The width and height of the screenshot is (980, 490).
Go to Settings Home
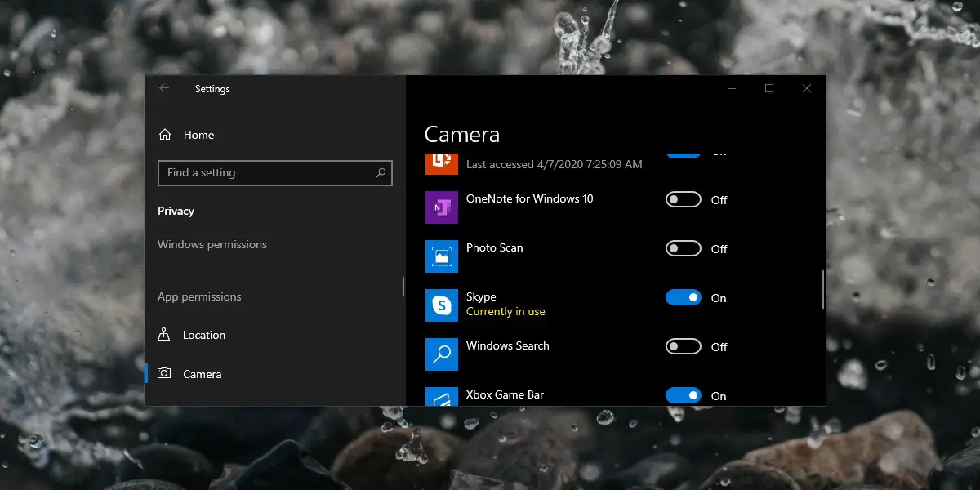coord(198,135)
